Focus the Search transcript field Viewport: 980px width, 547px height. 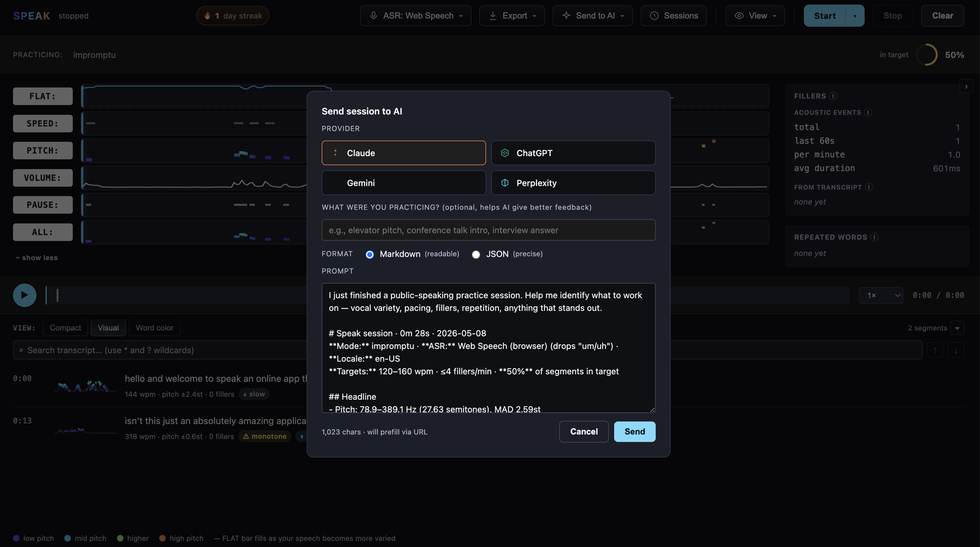[x=468, y=350]
